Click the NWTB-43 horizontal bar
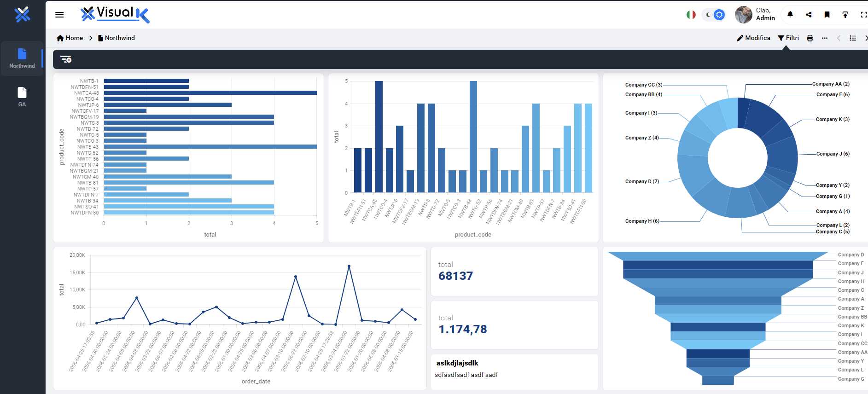 [210, 147]
